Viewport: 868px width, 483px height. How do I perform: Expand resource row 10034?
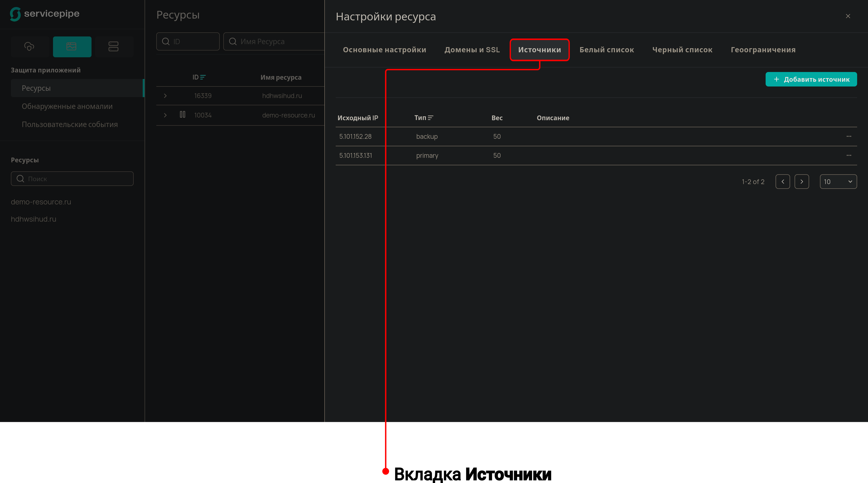165,115
